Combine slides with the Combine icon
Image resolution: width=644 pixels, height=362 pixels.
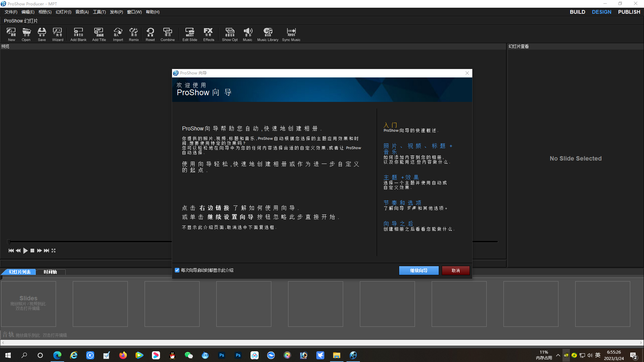click(x=168, y=35)
